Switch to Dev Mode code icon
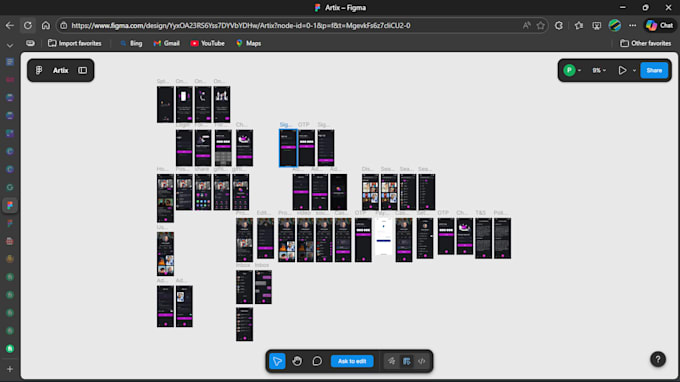 [x=422, y=361]
